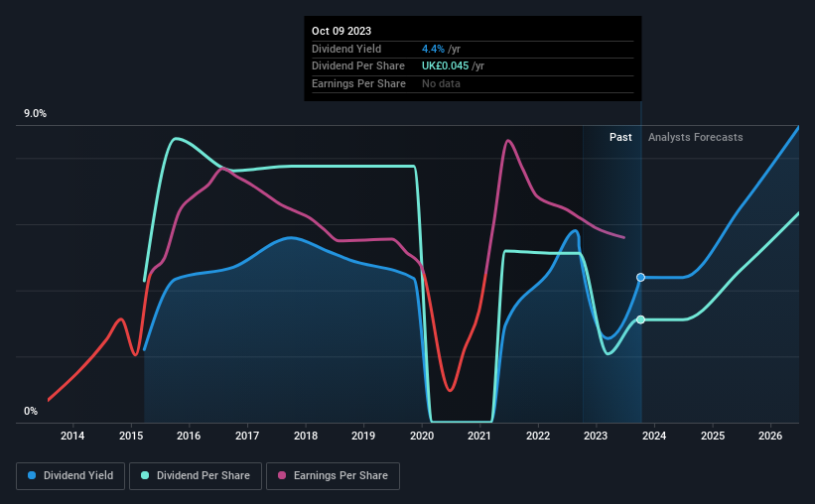
Task: Click the 9.0% y-axis maximum label
Action: tap(35, 113)
